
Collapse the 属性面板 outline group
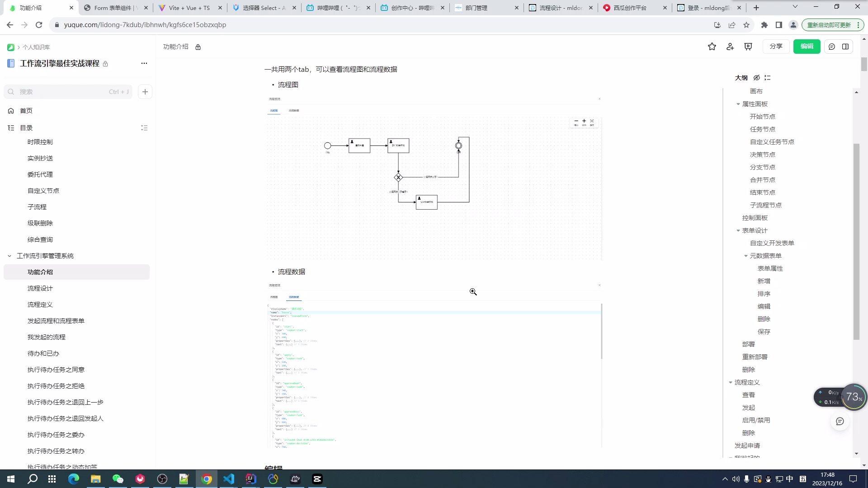(x=738, y=104)
